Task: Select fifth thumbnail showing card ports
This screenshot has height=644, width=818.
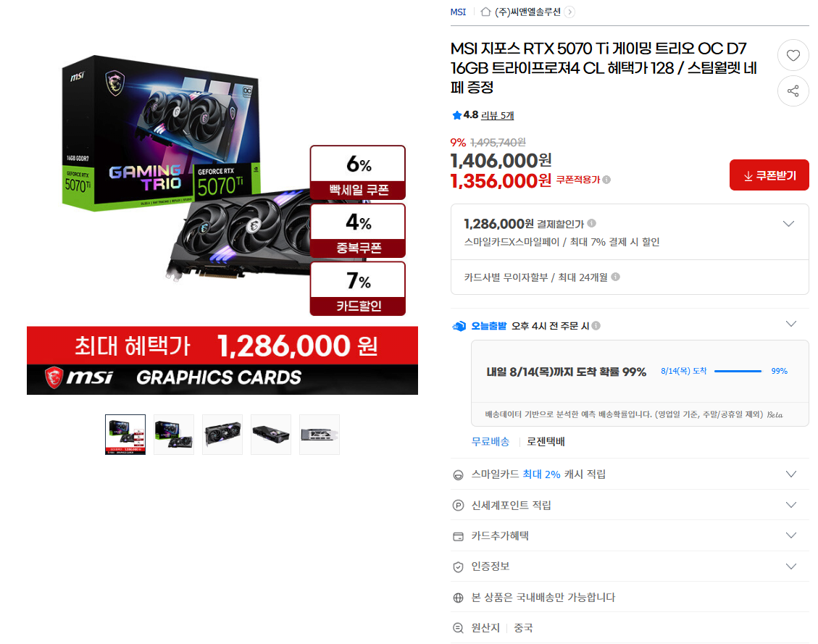Action: pos(320,435)
